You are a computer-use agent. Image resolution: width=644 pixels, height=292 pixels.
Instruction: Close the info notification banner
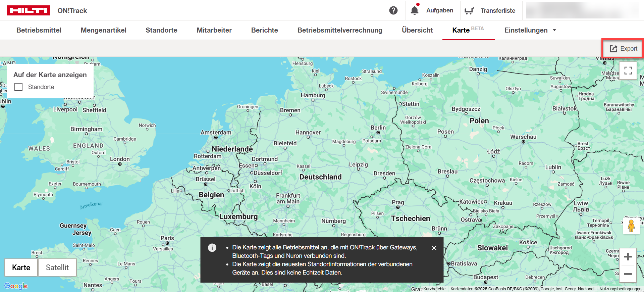(x=434, y=248)
